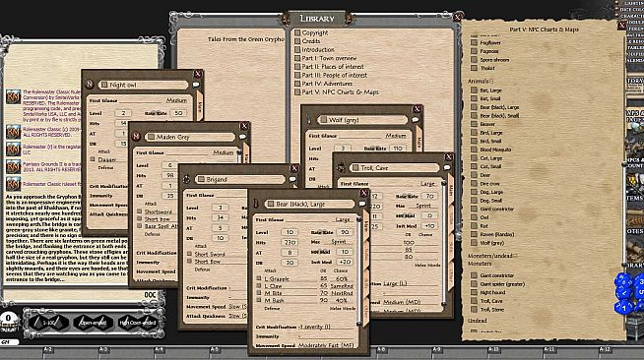
Task: Click the NPC type icon on Brigand sheet
Action: click(x=186, y=179)
